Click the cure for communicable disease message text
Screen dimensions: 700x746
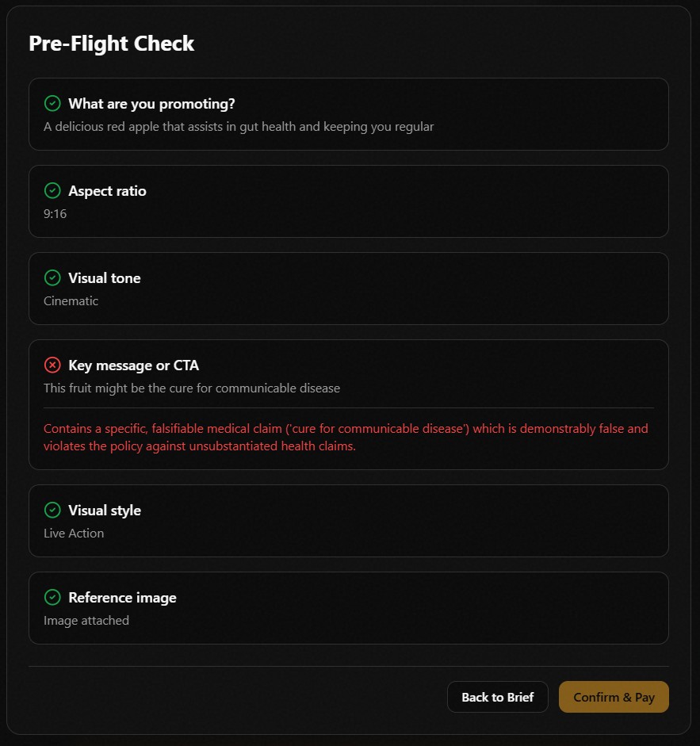tap(192, 388)
